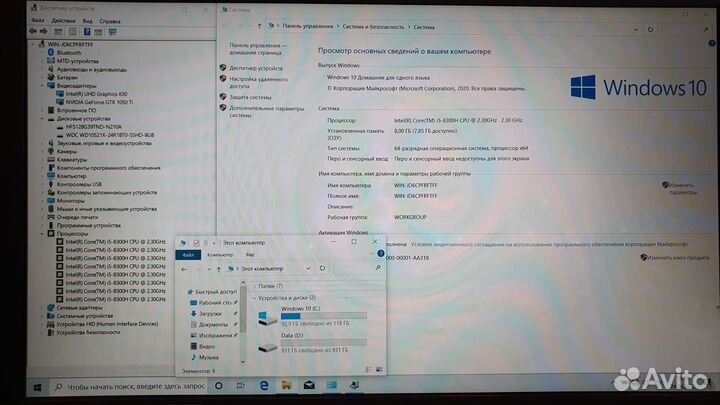Select the Bluetooth category icon
The height and width of the screenshot is (405, 720).
pyautogui.click(x=51, y=53)
